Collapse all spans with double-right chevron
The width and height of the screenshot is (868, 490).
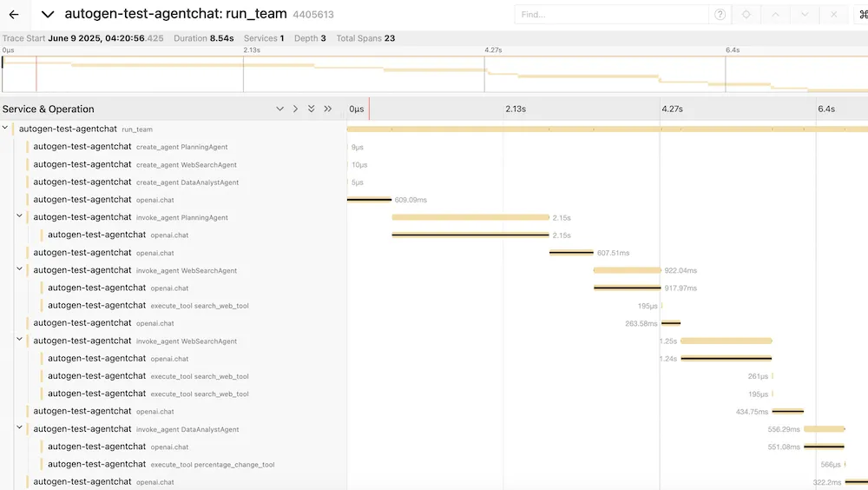(x=328, y=109)
